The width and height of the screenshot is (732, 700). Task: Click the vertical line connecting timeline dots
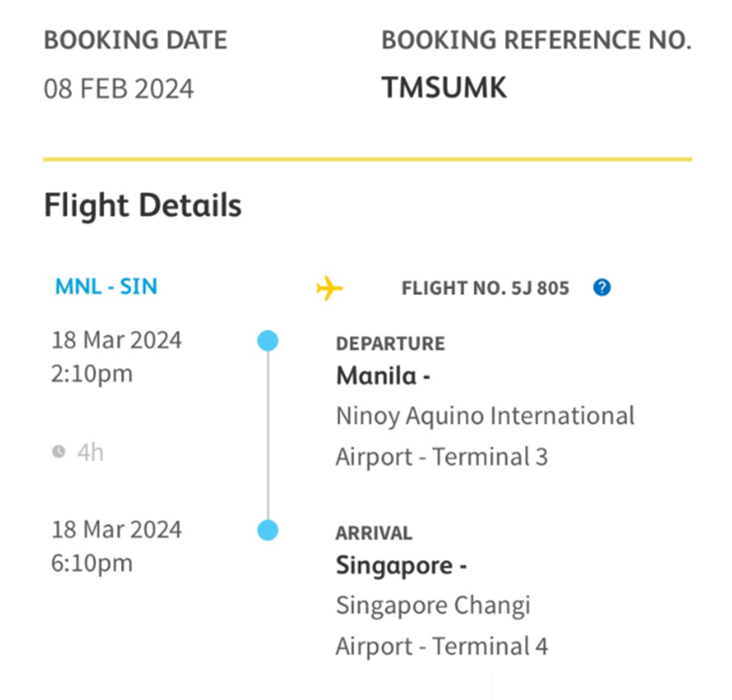tap(267, 436)
